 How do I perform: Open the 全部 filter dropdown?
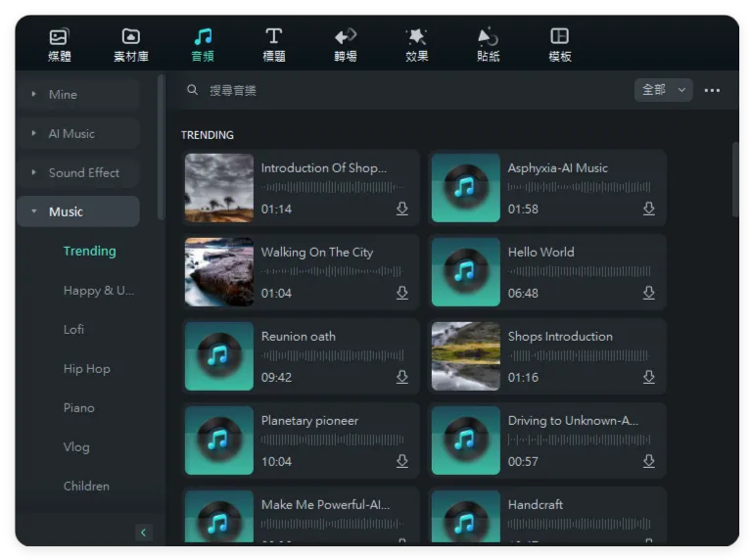point(663,90)
